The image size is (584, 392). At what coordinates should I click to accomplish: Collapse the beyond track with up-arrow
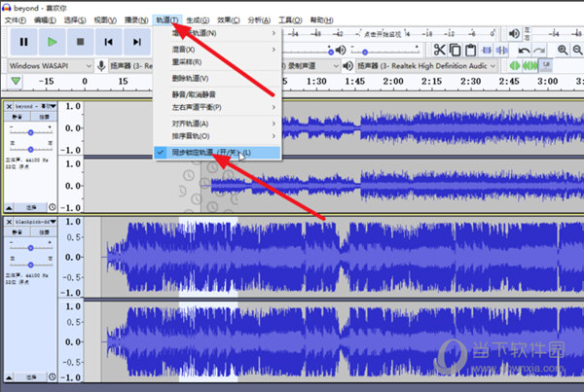coord(9,207)
